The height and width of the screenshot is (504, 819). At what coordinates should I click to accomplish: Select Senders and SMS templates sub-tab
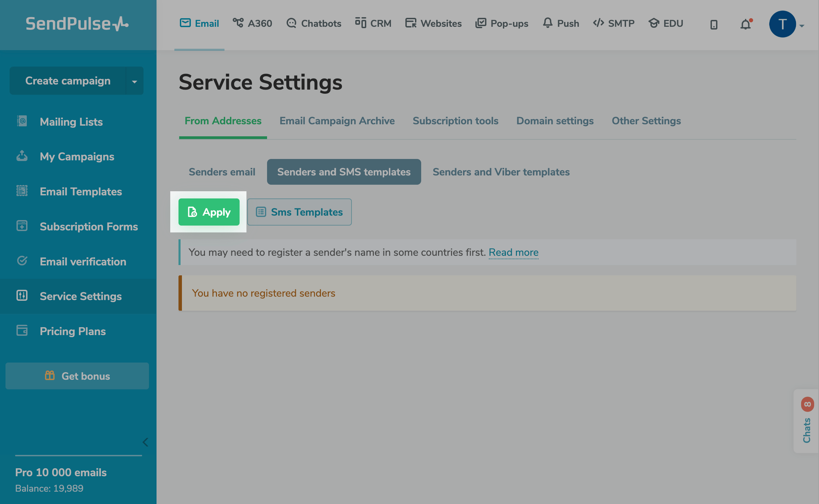(x=344, y=172)
